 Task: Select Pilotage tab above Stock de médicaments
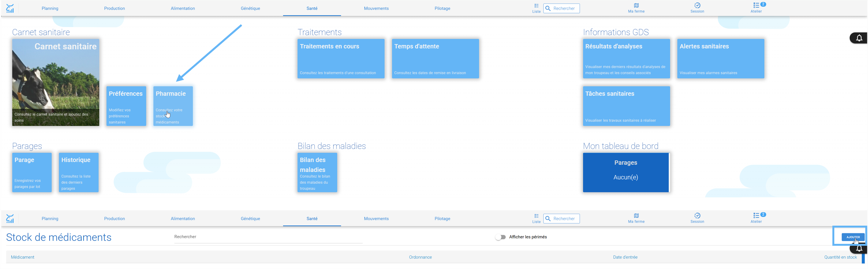point(443,218)
